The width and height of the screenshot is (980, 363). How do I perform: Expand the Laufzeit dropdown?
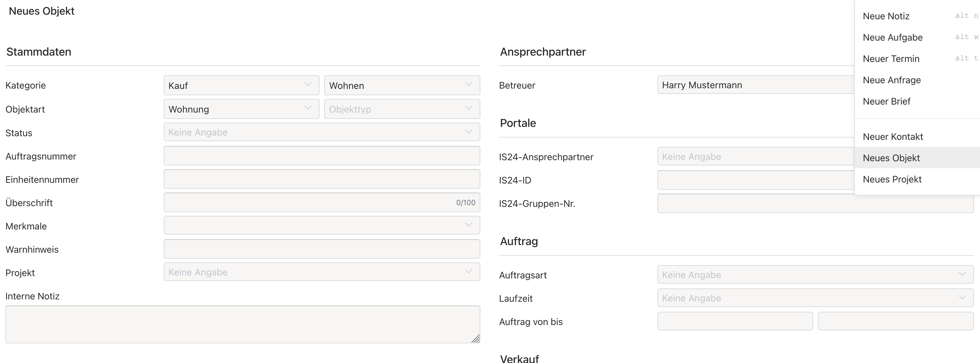(815, 298)
